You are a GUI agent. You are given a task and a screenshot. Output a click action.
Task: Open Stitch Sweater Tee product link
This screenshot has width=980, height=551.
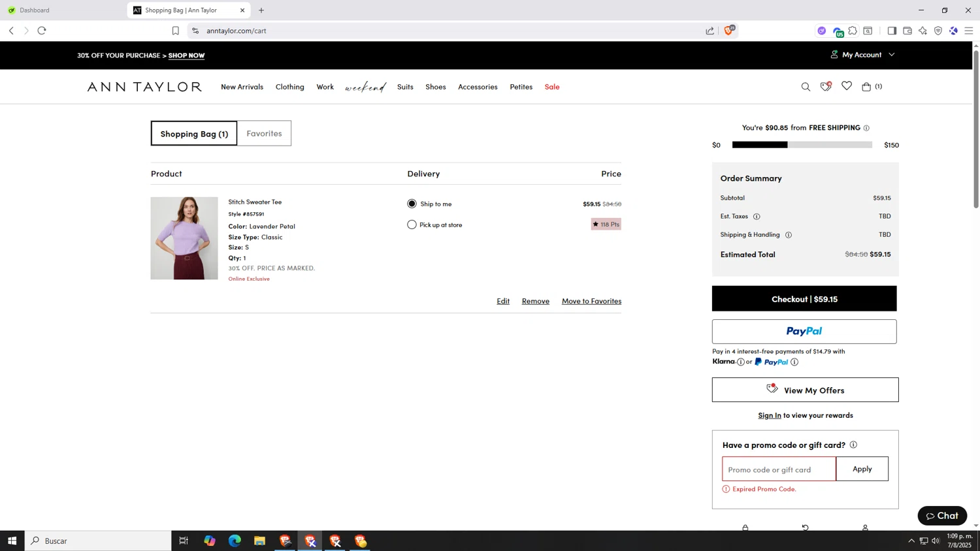(x=255, y=202)
